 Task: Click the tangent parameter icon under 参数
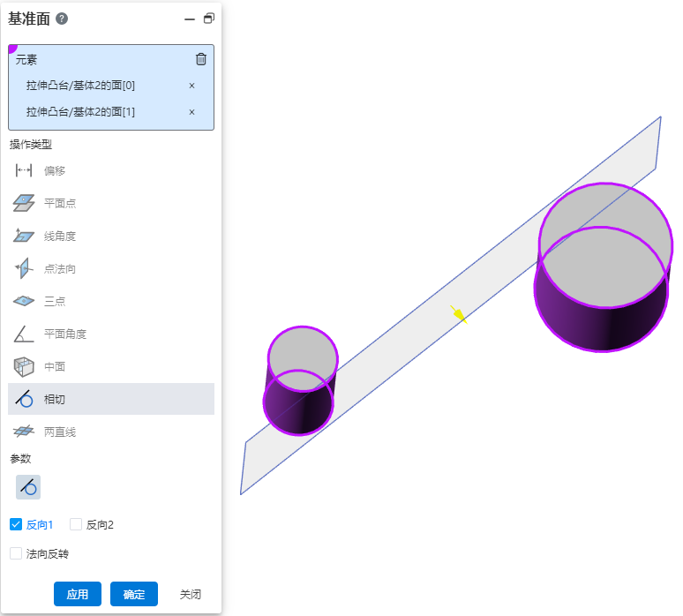[28, 487]
